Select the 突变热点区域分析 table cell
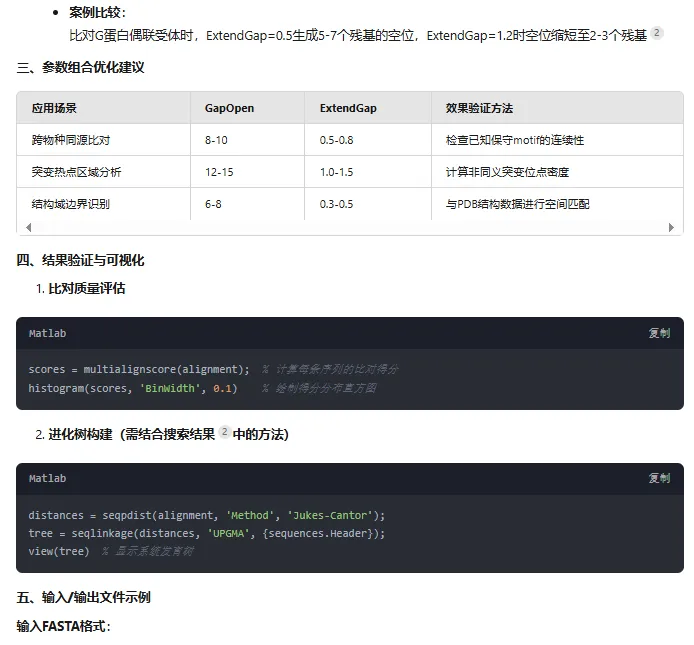This screenshot has height=645, width=694. [x=76, y=172]
